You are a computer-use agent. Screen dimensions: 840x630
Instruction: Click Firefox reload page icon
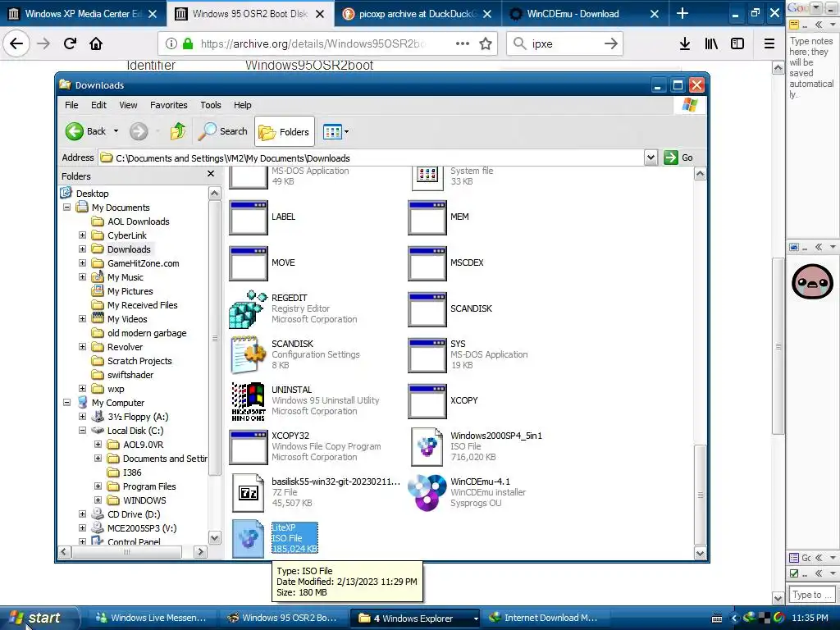70,43
